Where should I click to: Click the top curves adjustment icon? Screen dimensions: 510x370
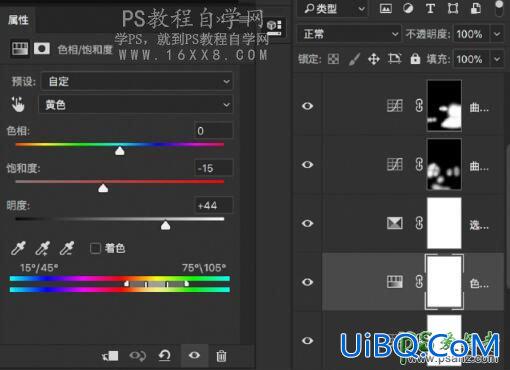(395, 106)
